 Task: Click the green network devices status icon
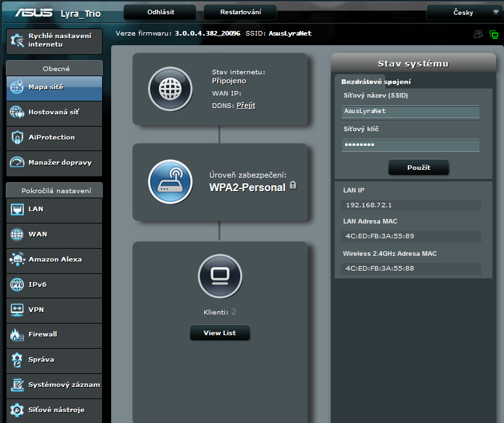click(x=494, y=34)
